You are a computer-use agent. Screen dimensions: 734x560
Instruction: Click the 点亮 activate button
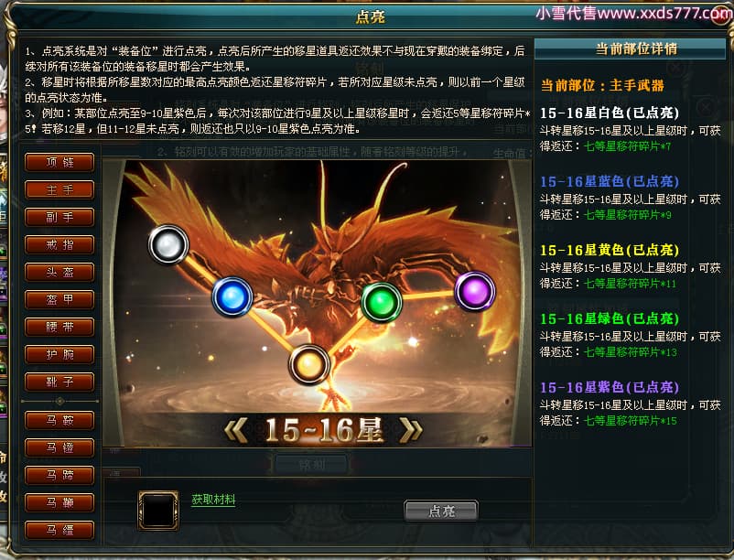pos(441,511)
